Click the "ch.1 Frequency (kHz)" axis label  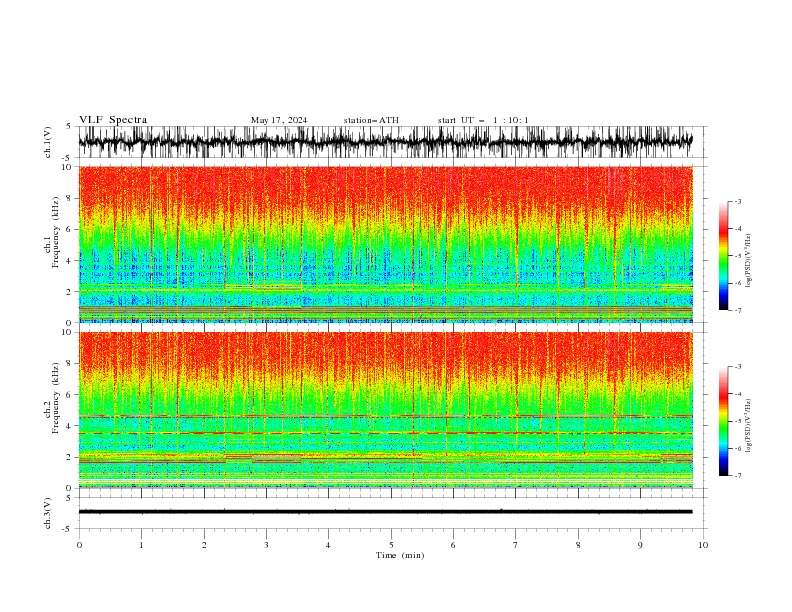[x=52, y=231]
